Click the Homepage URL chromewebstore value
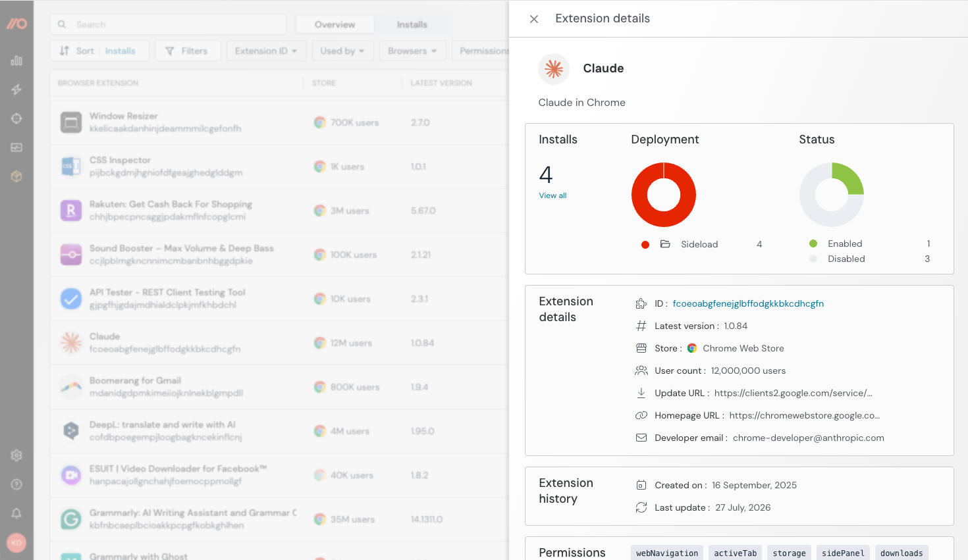968x560 pixels. click(x=804, y=415)
